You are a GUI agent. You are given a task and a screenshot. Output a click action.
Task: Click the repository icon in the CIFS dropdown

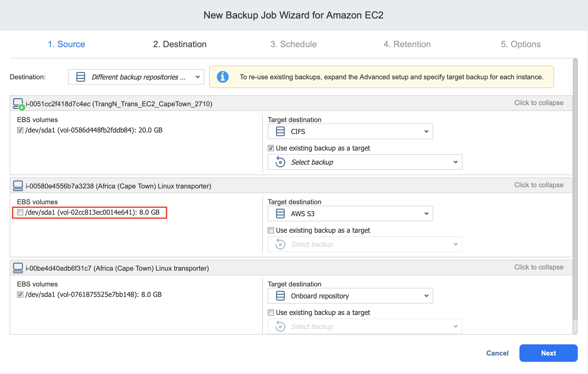[x=280, y=132]
